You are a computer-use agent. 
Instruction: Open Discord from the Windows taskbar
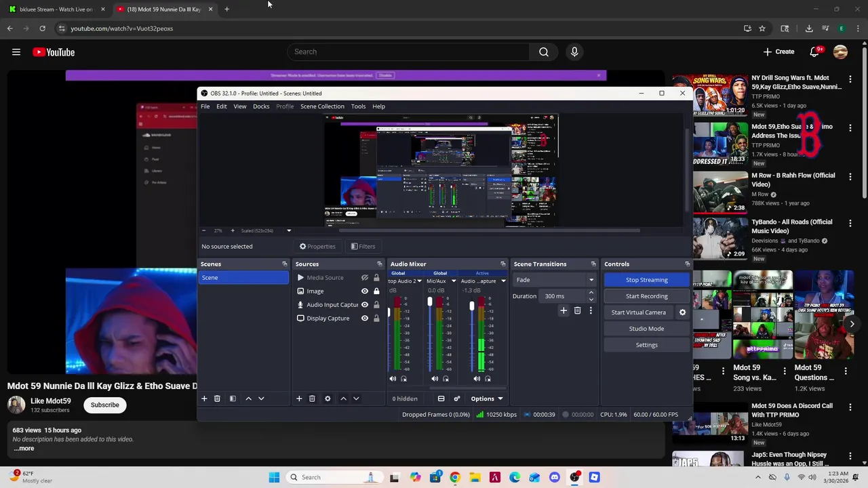[555, 477]
